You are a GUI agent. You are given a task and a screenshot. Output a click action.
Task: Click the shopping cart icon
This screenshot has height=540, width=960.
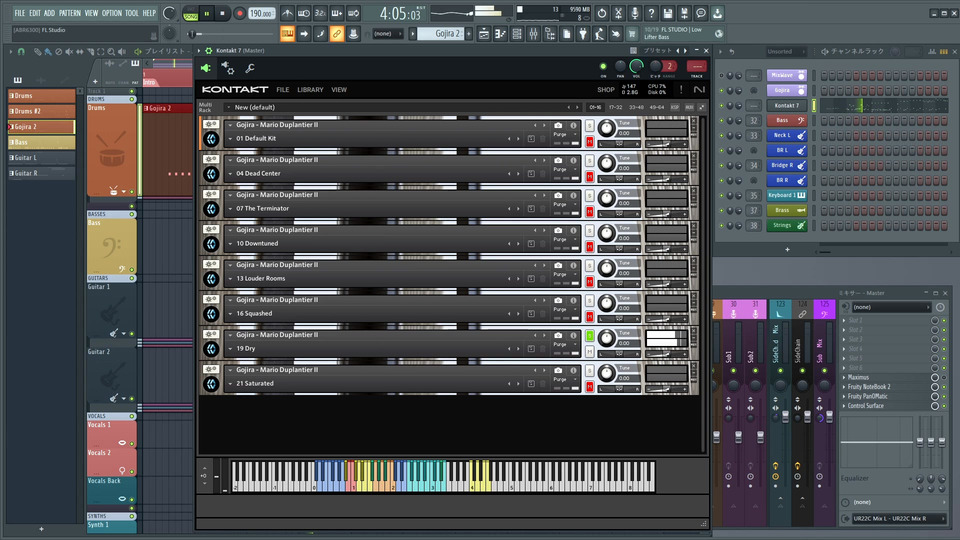coord(632,34)
